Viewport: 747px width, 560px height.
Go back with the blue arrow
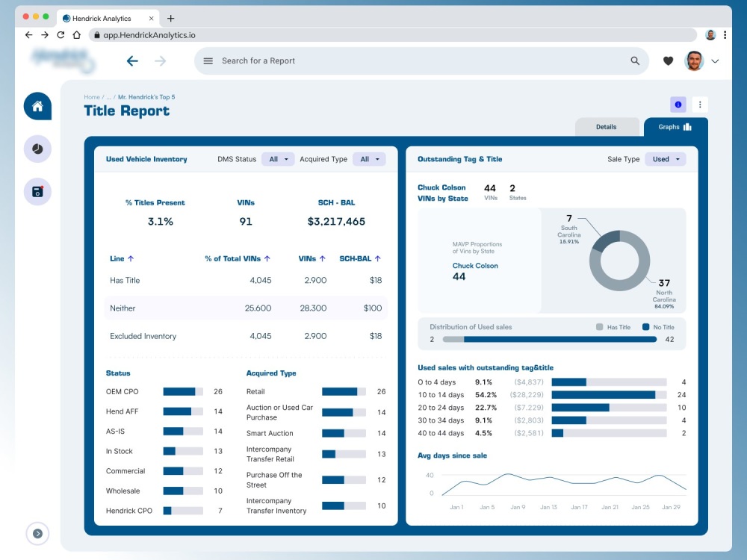132,61
